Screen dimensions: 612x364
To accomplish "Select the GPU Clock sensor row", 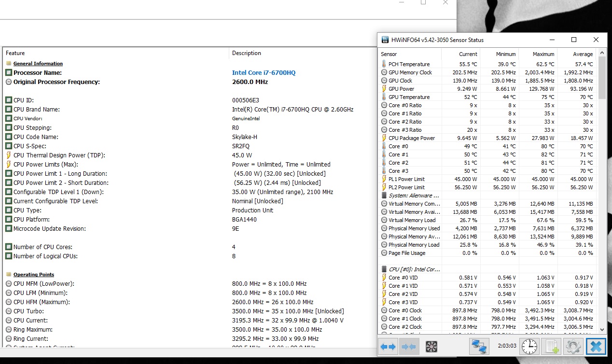I will tap(487, 81).
